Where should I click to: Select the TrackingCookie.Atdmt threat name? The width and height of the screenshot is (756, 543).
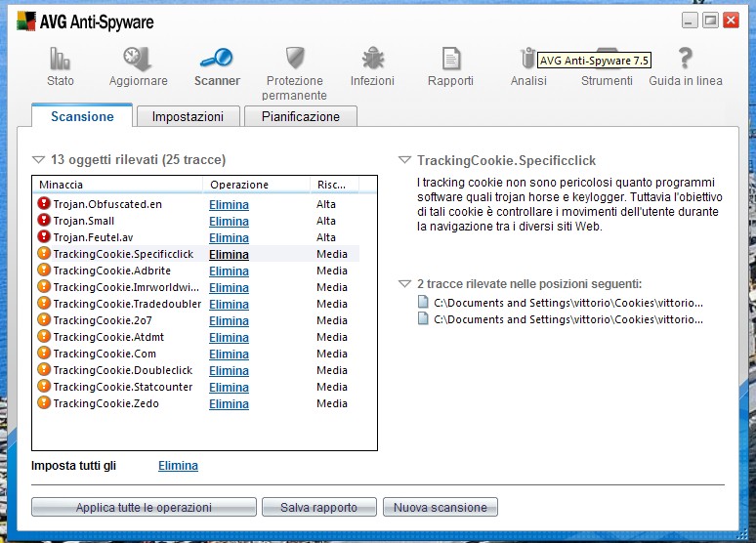point(108,337)
